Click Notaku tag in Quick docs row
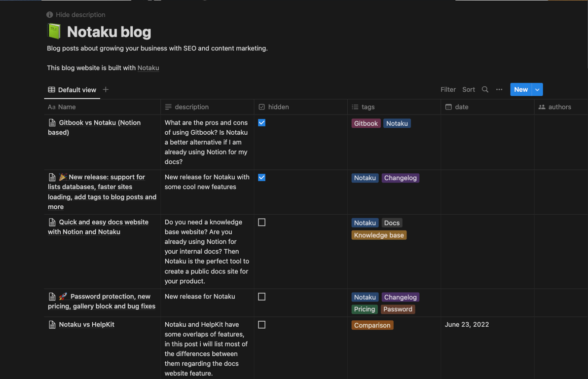The image size is (588, 379). click(365, 223)
